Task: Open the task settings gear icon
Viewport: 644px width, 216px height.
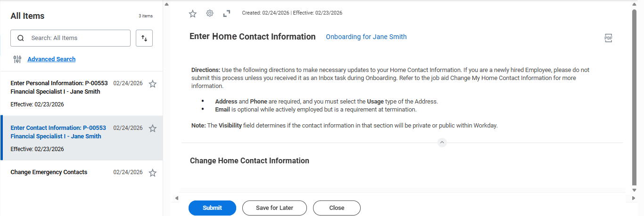Action: click(x=210, y=13)
